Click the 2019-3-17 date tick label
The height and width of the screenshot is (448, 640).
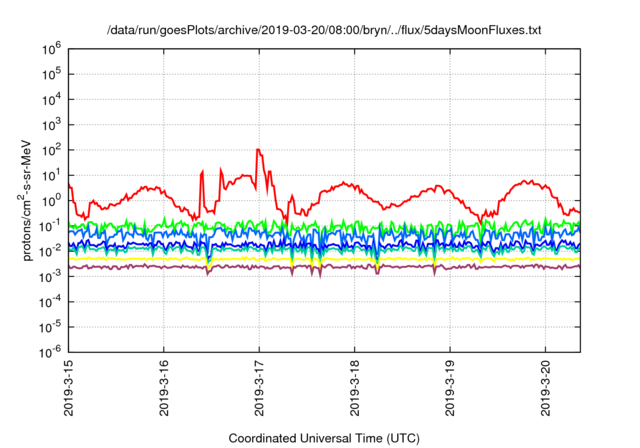(259, 388)
